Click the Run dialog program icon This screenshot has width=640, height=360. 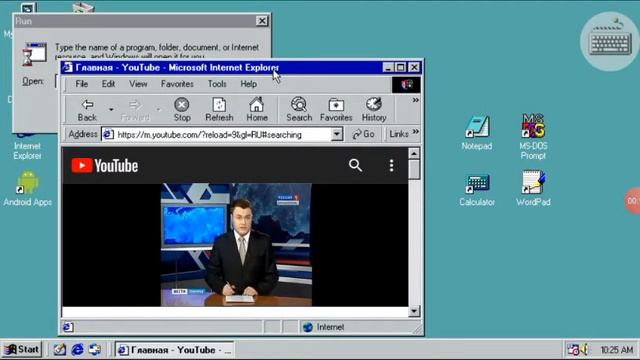34,53
